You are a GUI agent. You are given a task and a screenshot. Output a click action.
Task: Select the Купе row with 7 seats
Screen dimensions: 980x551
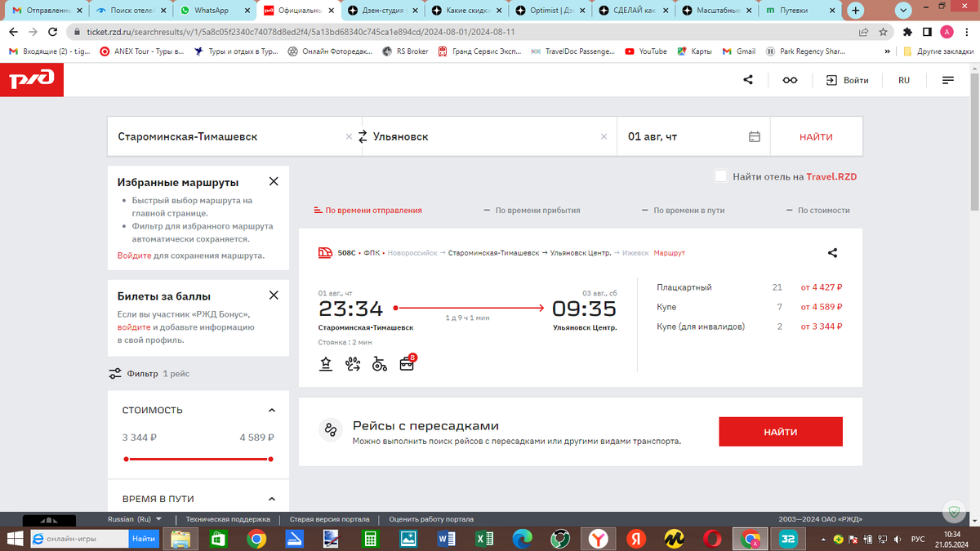750,307
